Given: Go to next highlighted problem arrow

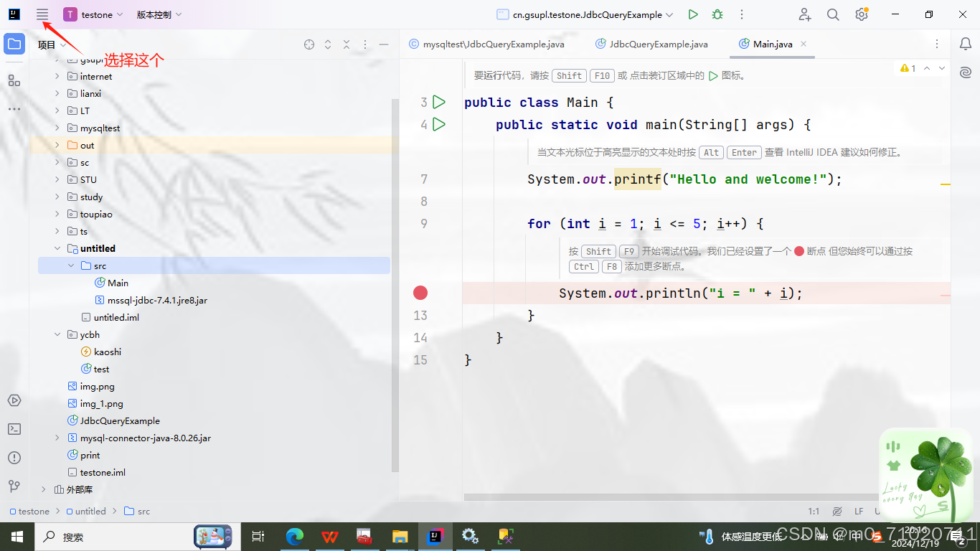Looking at the screenshot, I should (942, 68).
